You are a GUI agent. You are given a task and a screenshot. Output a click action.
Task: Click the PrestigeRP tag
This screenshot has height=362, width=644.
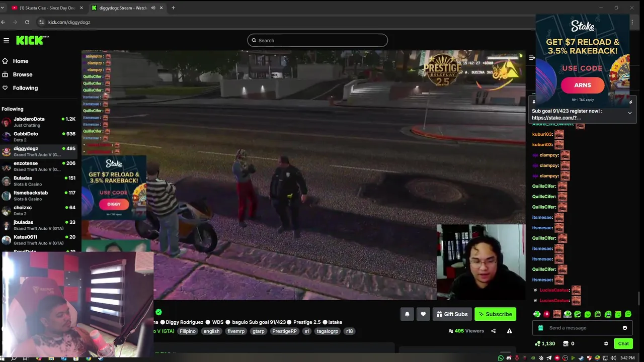tap(284, 331)
